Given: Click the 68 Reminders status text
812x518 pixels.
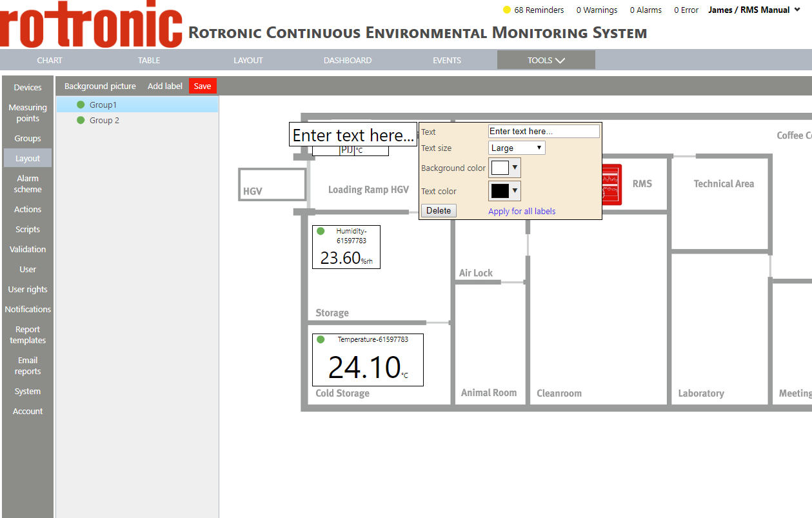Looking at the screenshot, I should 539,10.
